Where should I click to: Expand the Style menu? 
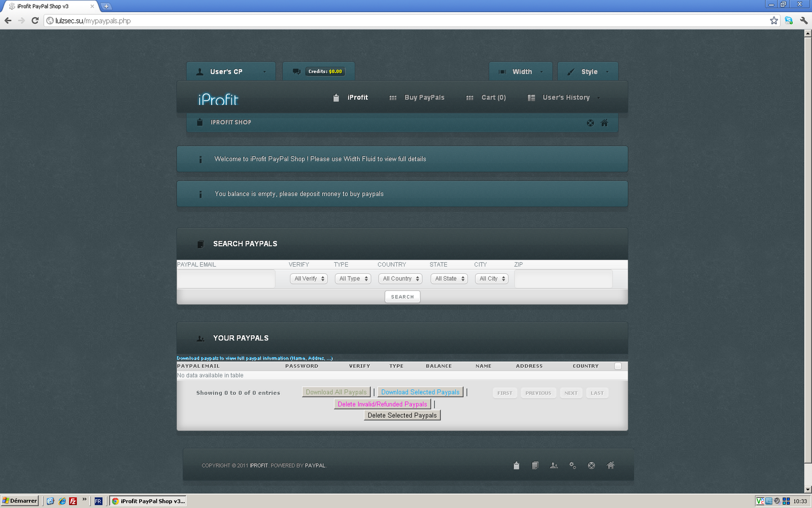pos(588,72)
